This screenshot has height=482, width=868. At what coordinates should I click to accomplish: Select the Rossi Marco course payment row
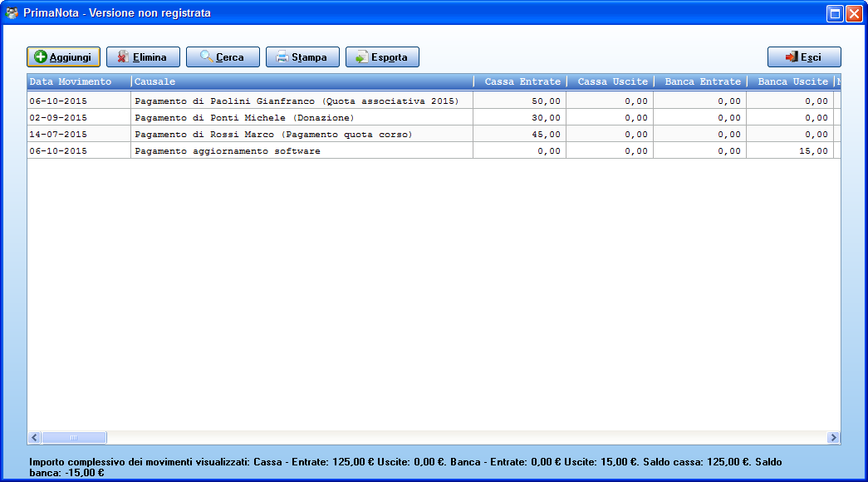click(434, 134)
